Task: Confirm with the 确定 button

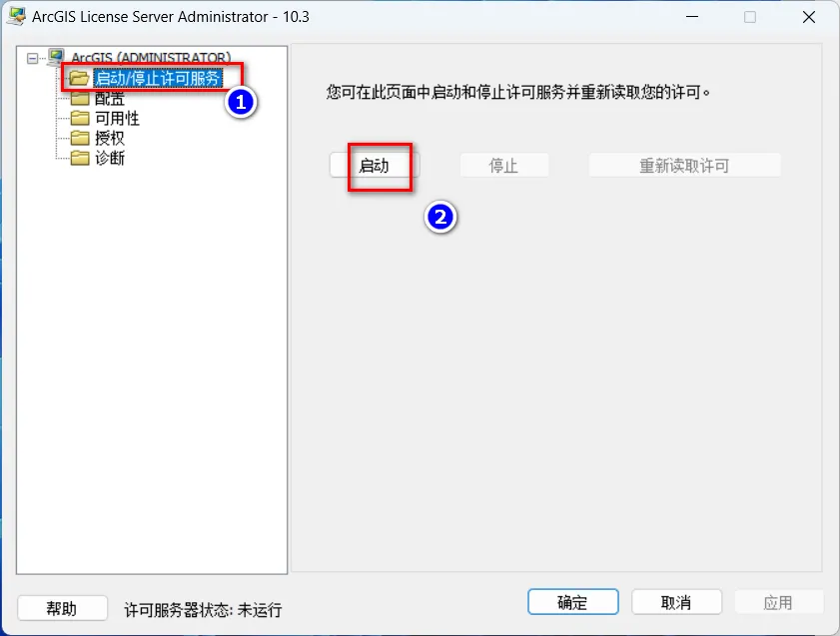Action: [572, 602]
